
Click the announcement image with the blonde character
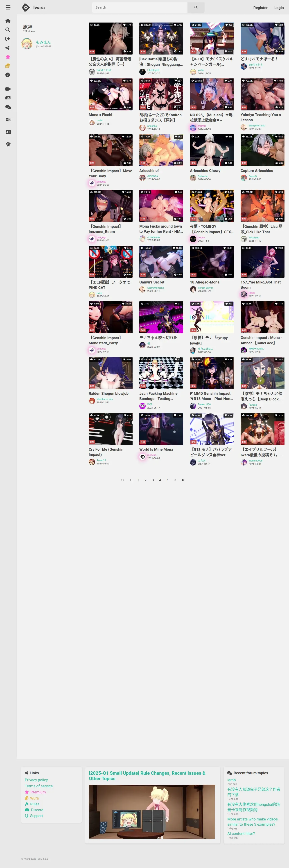click(152, 811)
